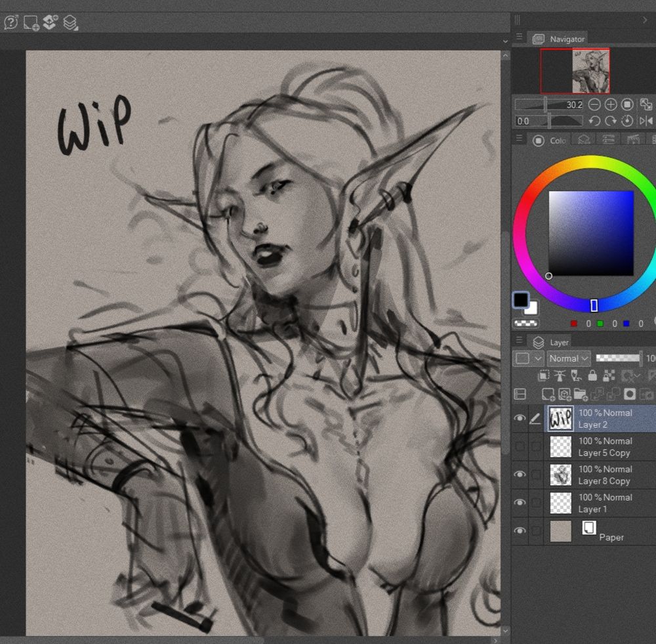This screenshot has height=644, width=656.
Task: Create a new raster layer
Action: click(x=548, y=394)
